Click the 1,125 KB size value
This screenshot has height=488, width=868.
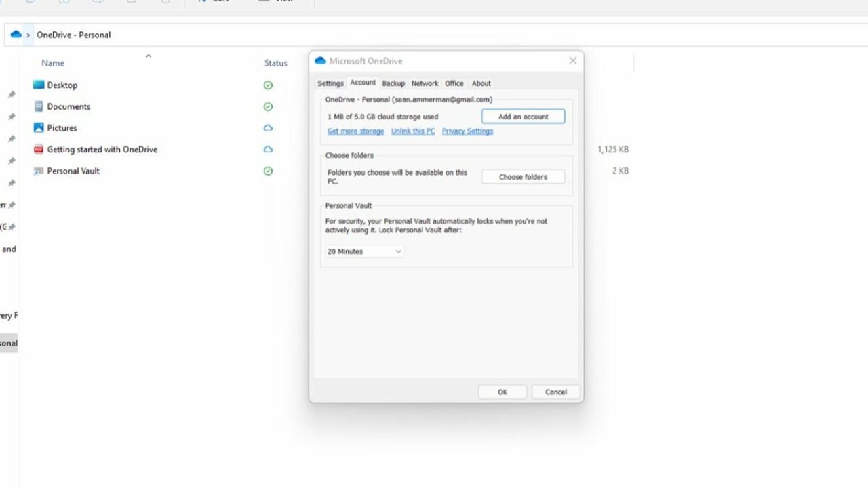613,149
